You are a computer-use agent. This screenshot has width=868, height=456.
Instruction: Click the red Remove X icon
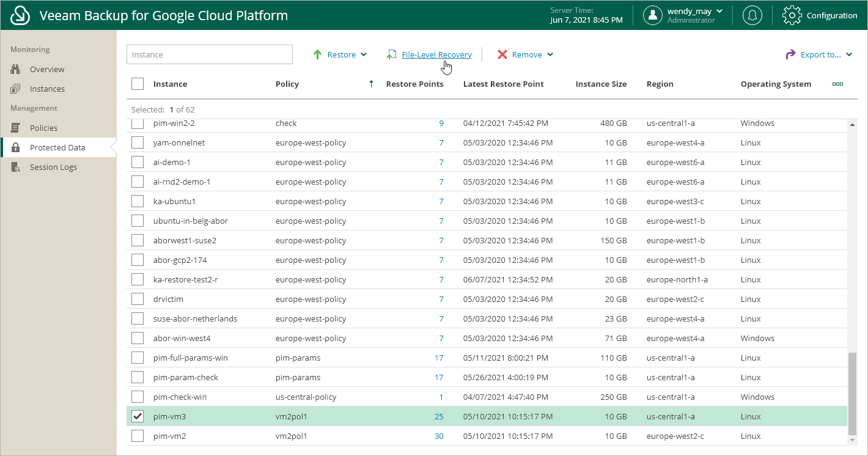502,54
